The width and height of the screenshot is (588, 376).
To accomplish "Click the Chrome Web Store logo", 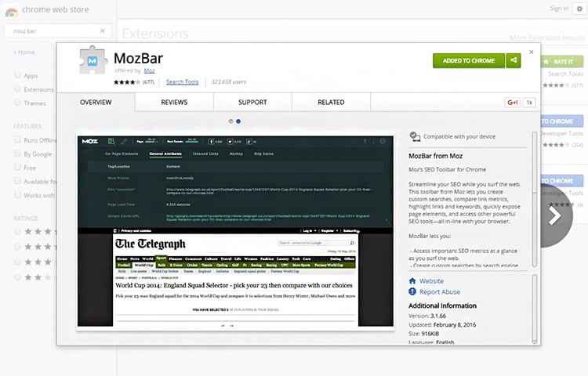I will pos(12,11).
